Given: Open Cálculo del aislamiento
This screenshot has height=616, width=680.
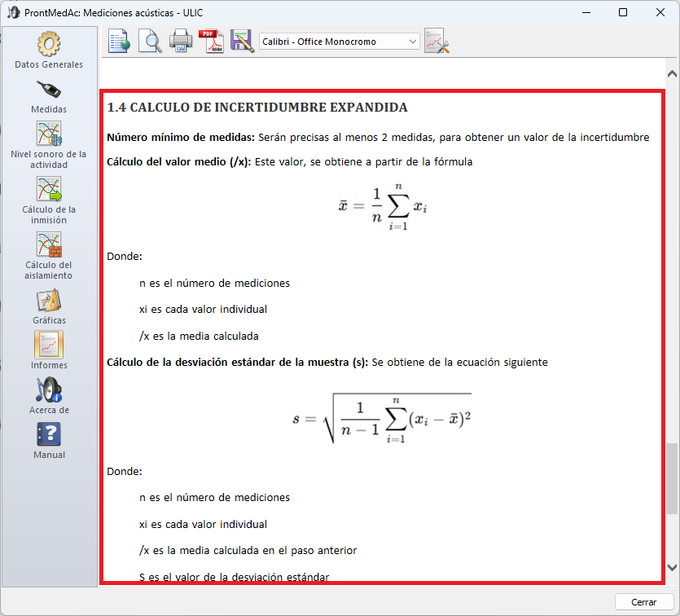Looking at the screenshot, I should [48, 244].
